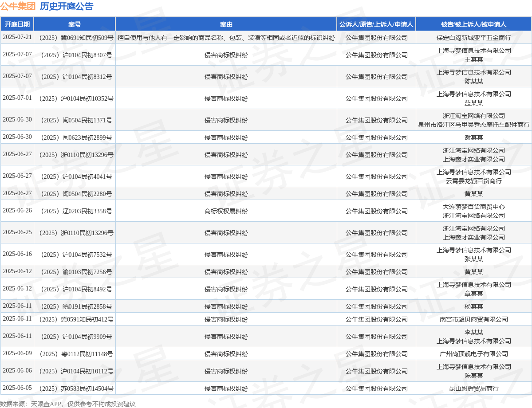532x408 pixels.
Task: Click defendant 广州尚顶靓电子有限公司
Action: (473, 354)
